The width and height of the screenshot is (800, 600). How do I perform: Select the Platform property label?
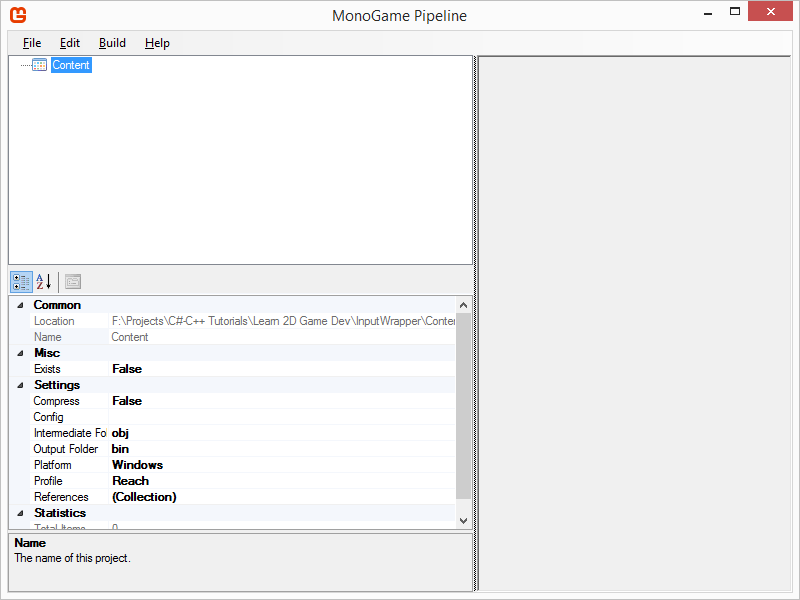pyautogui.click(x=53, y=465)
